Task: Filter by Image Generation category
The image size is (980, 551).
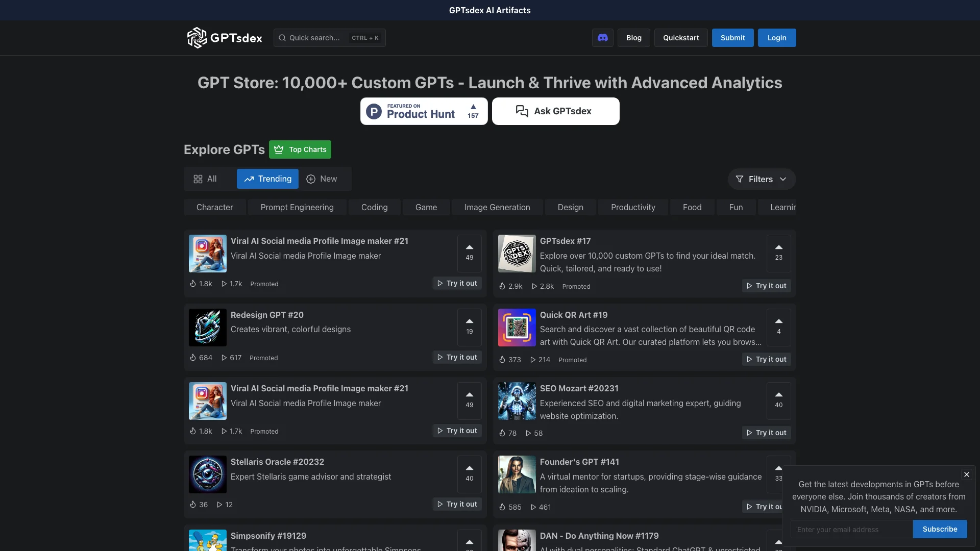Action: pos(497,207)
